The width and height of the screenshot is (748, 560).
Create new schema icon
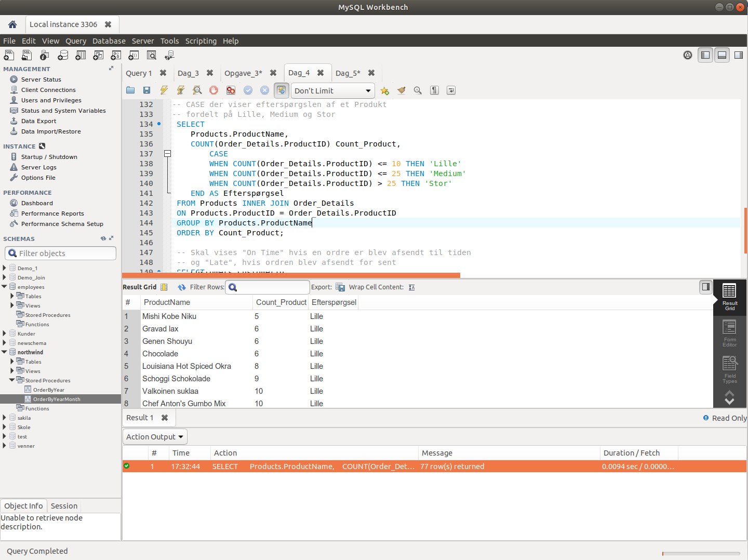click(x=63, y=55)
